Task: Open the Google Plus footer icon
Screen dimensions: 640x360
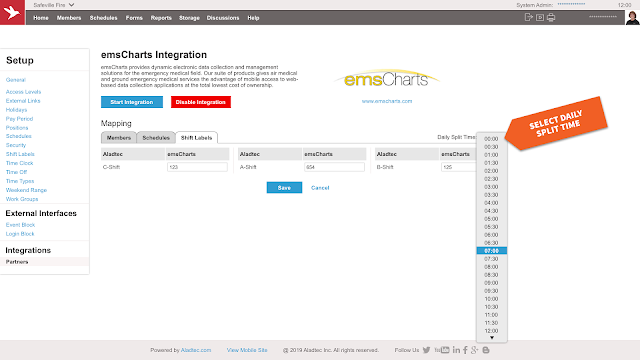Action: coord(474,350)
